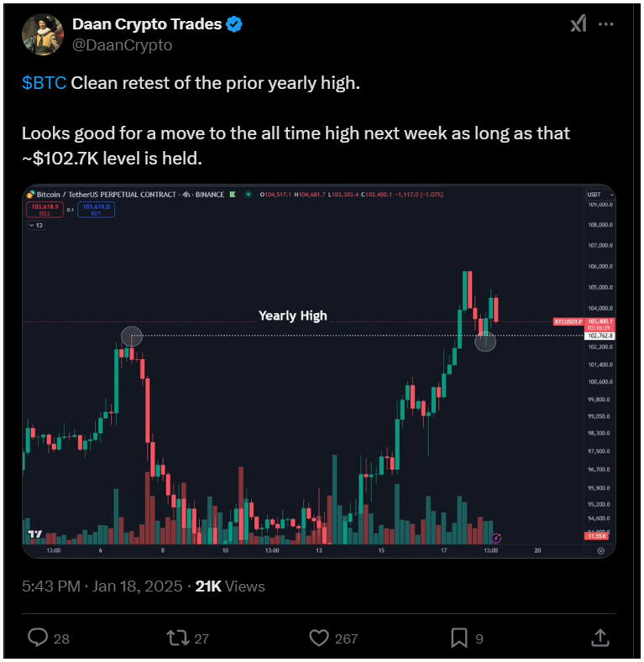The image size is (644, 662).
Task: Click the red 103,618.9 SELL button
Action: pyautogui.click(x=45, y=210)
